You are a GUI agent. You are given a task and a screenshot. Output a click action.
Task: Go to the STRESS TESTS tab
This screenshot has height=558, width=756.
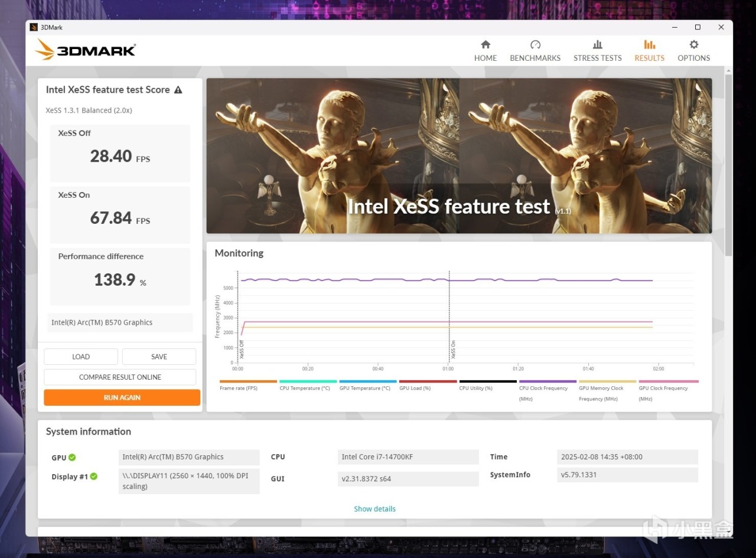(598, 51)
